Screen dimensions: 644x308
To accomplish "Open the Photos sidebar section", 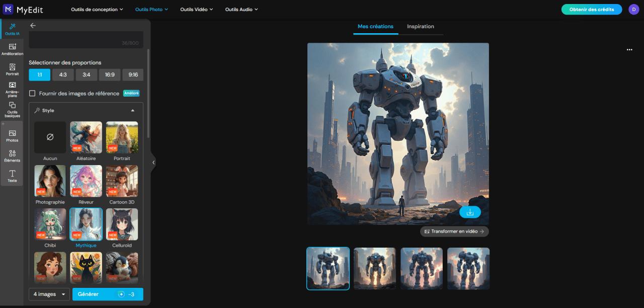I will pyautogui.click(x=12, y=136).
